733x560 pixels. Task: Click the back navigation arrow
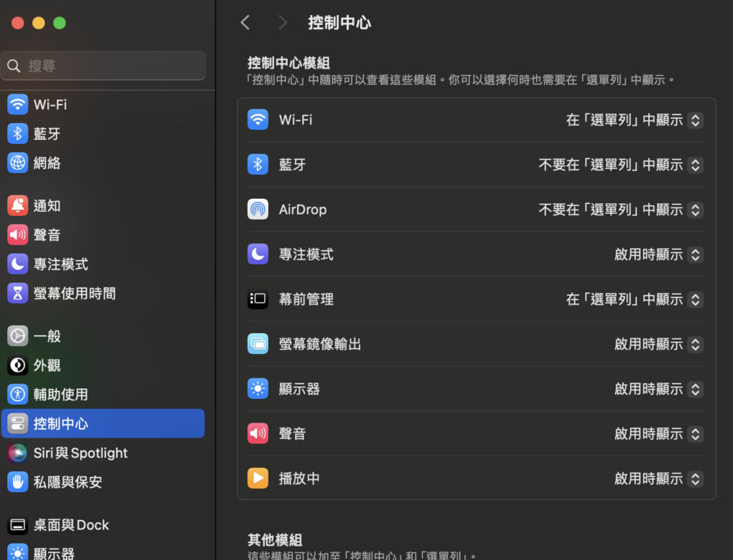click(245, 22)
